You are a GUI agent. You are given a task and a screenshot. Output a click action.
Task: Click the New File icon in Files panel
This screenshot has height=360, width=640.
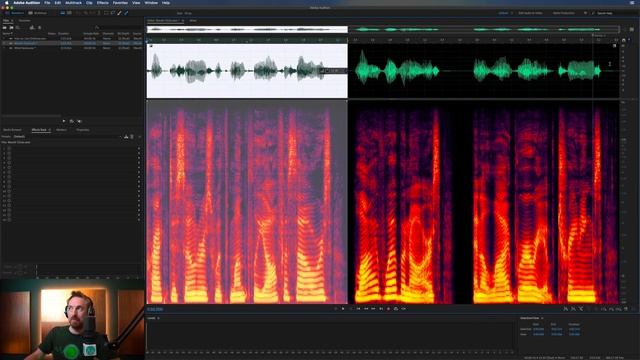point(18,28)
